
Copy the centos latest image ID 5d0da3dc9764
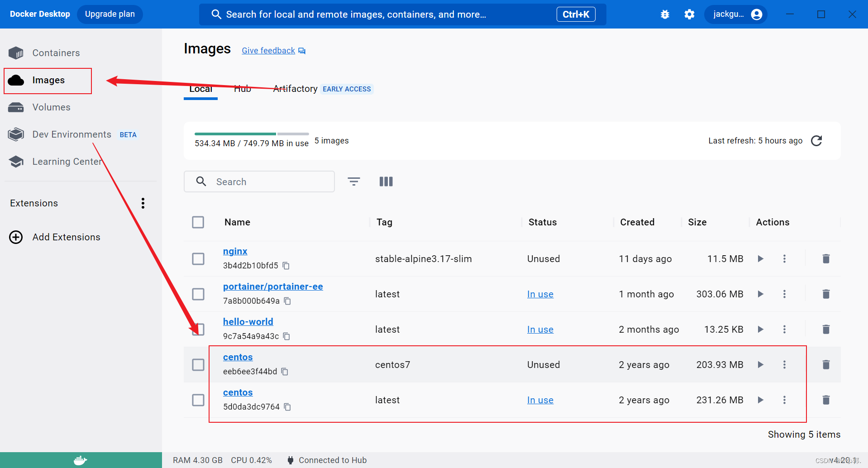[x=287, y=407]
